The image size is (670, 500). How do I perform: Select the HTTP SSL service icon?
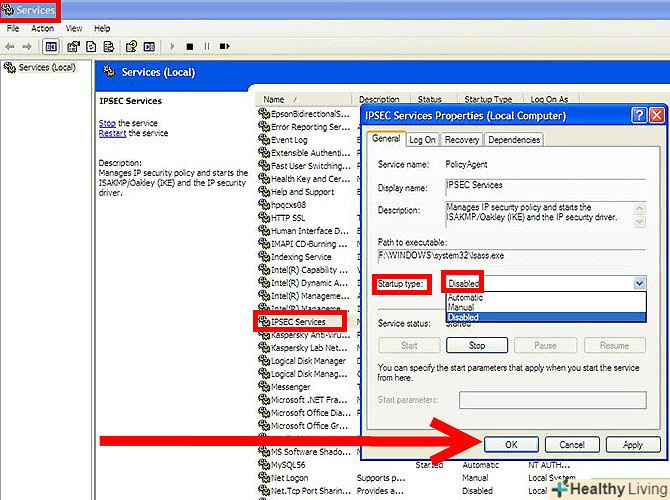pos(264,218)
